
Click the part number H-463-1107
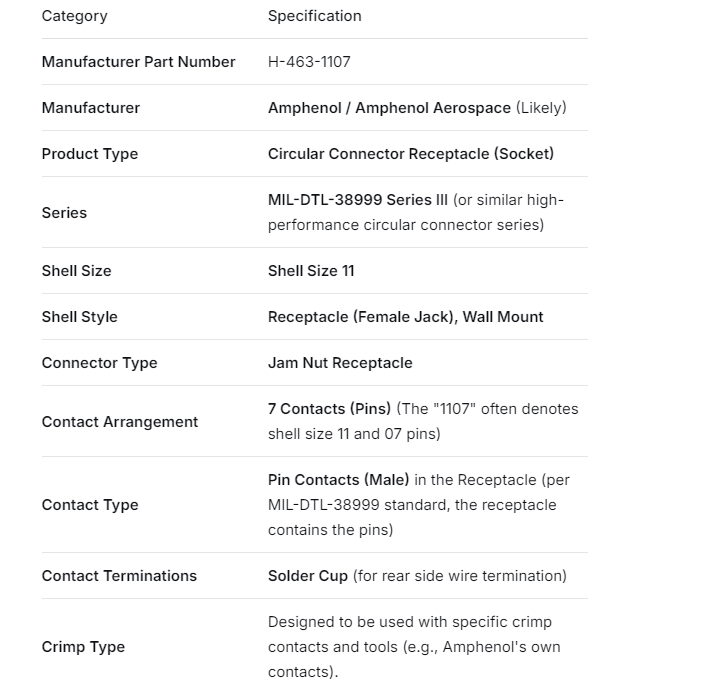309,62
